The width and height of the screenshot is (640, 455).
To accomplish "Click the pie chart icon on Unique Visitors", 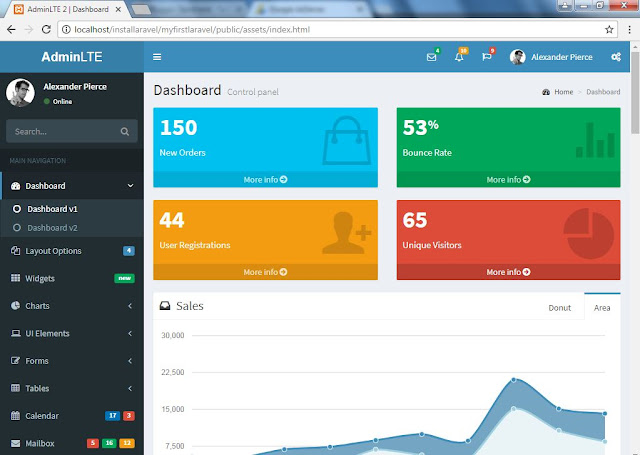I will [589, 233].
